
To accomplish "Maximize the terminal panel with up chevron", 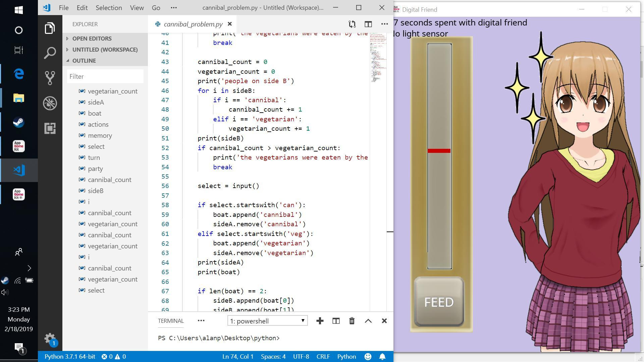I will (368, 321).
